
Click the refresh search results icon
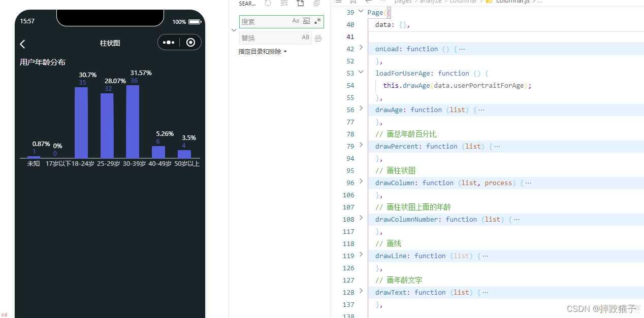point(268,4)
